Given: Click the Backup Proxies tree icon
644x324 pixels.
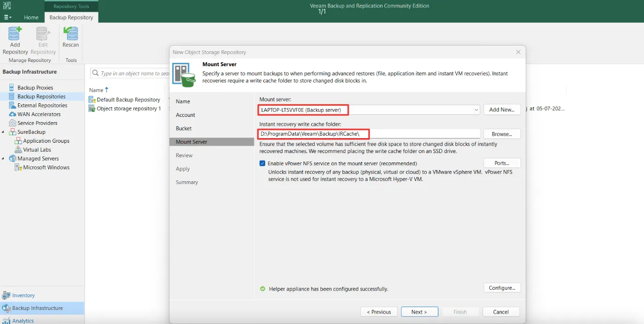Looking at the screenshot, I should tap(12, 88).
